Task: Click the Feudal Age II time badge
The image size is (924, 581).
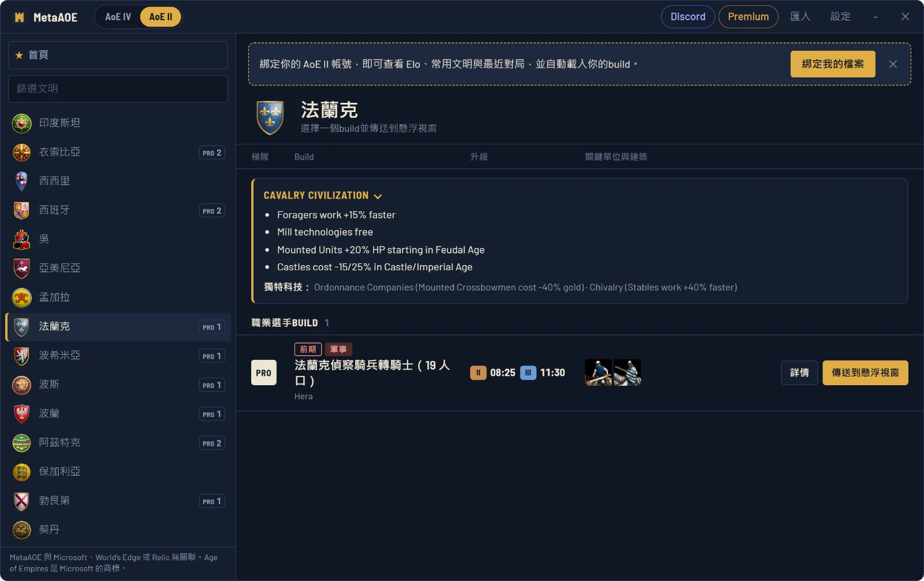Action: (478, 373)
